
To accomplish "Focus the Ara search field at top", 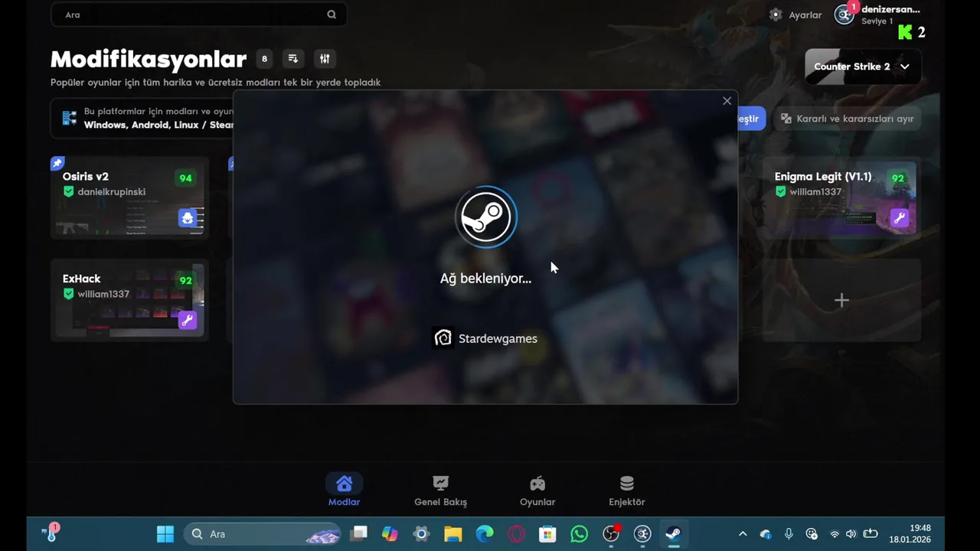I will tap(198, 15).
